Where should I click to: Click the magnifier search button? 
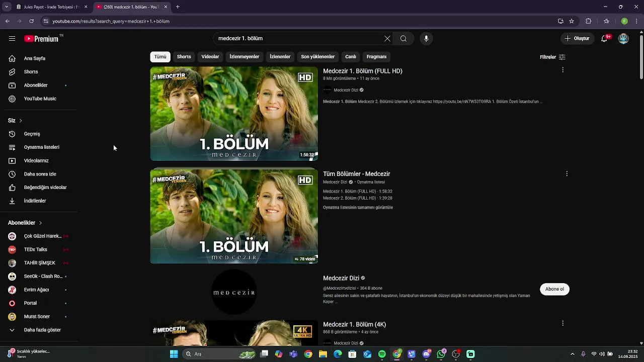(x=404, y=39)
